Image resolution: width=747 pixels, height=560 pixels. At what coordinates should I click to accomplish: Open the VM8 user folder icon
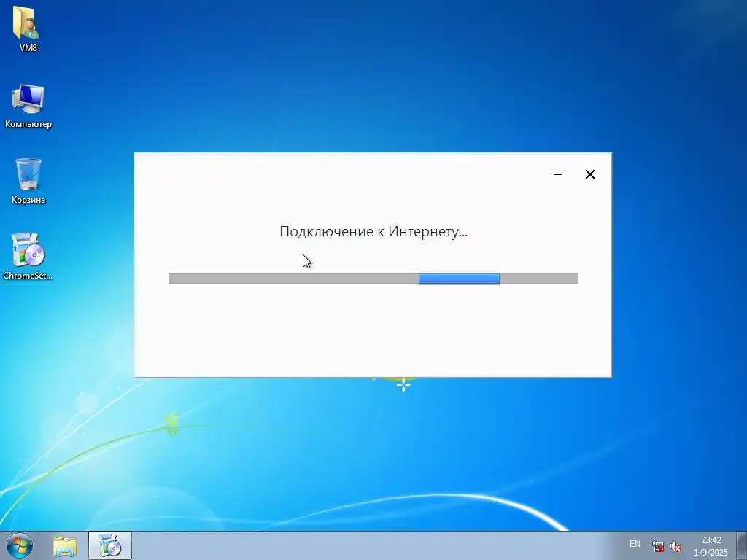coord(28,28)
